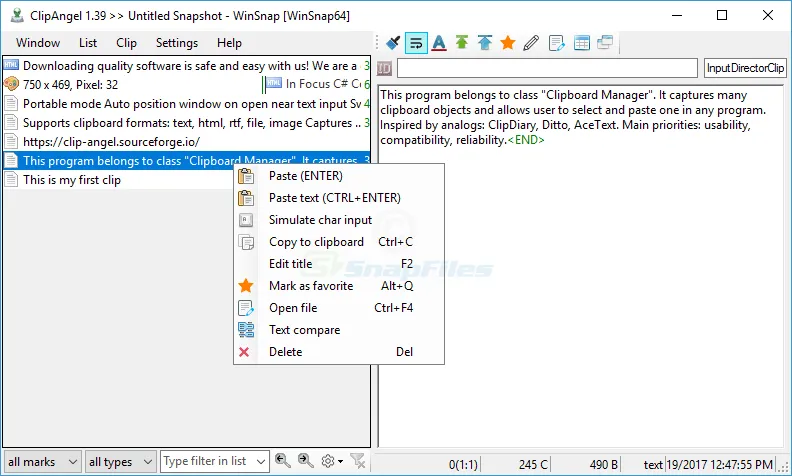Viewport: 792px width, 476px height.
Task: Click the find previous magnifier icon
Action: pos(284,461)
